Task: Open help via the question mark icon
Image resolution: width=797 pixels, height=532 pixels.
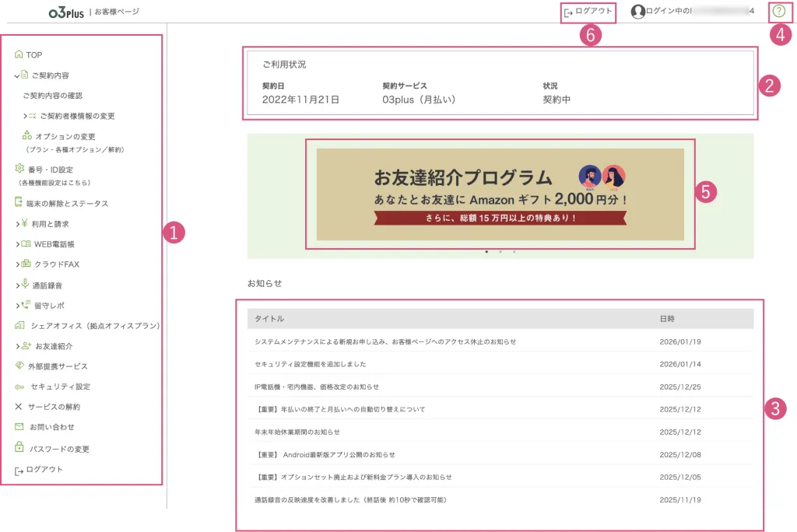Action: (778, 11)
